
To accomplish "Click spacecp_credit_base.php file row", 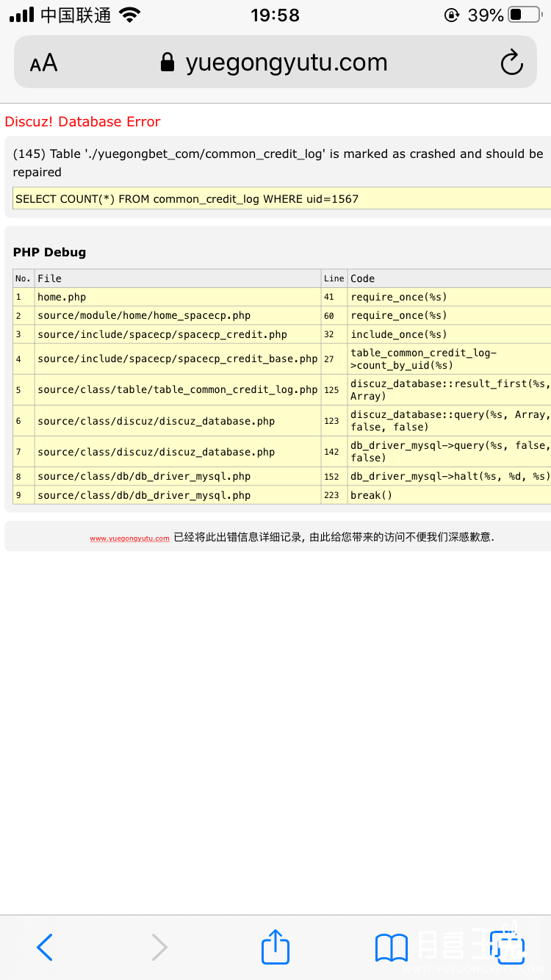I will click(178, 359).
